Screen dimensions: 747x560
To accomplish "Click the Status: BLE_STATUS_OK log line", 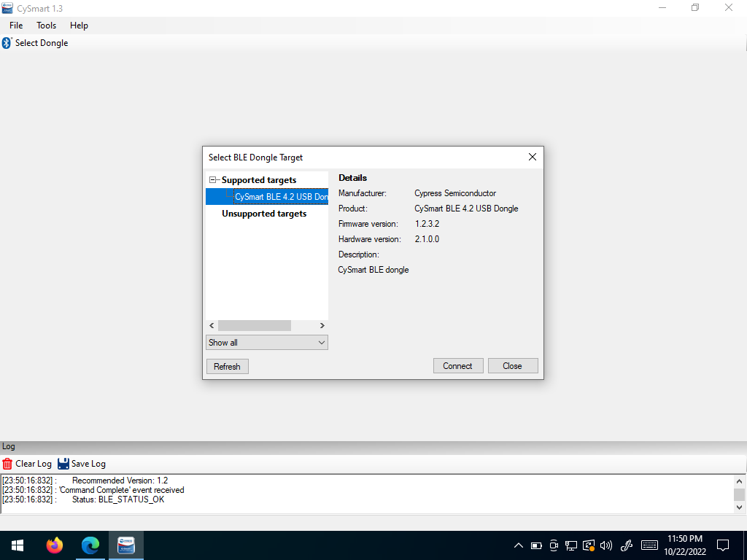I will tap(118, 499).
